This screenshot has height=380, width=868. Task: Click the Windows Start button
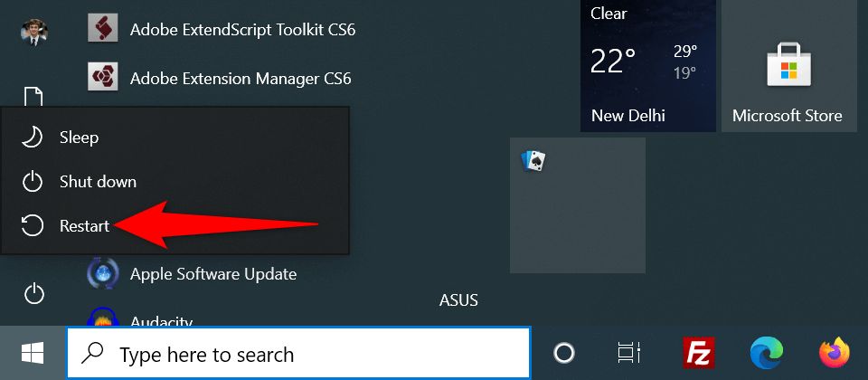click(33, 352)
